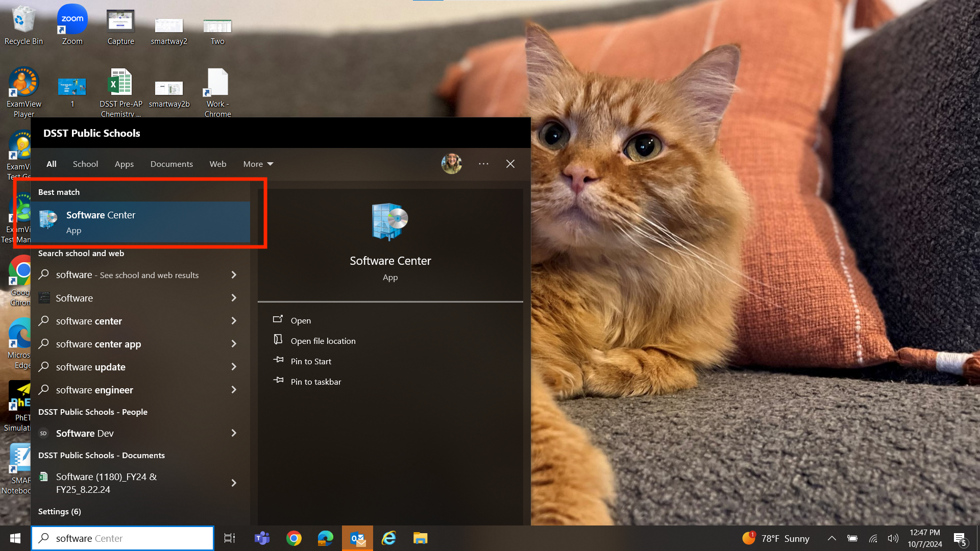The image size is (980, 551).
Task: Select the DSST Pre-AP Chemistry Excel file
Action: pyautogui.click(x=120, y=93)
